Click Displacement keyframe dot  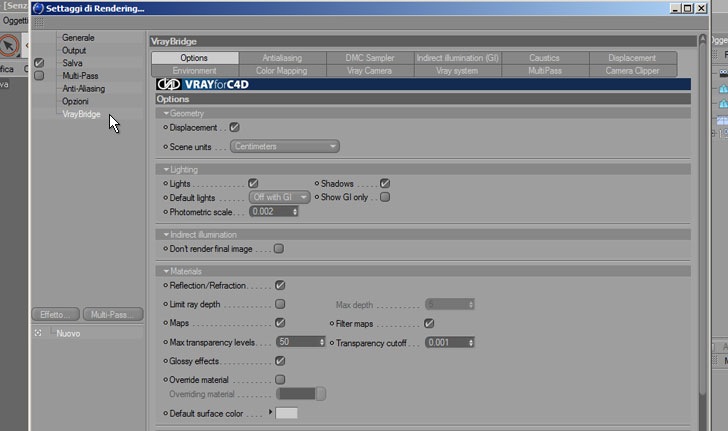pyautogui.click(x=165, y=127)
